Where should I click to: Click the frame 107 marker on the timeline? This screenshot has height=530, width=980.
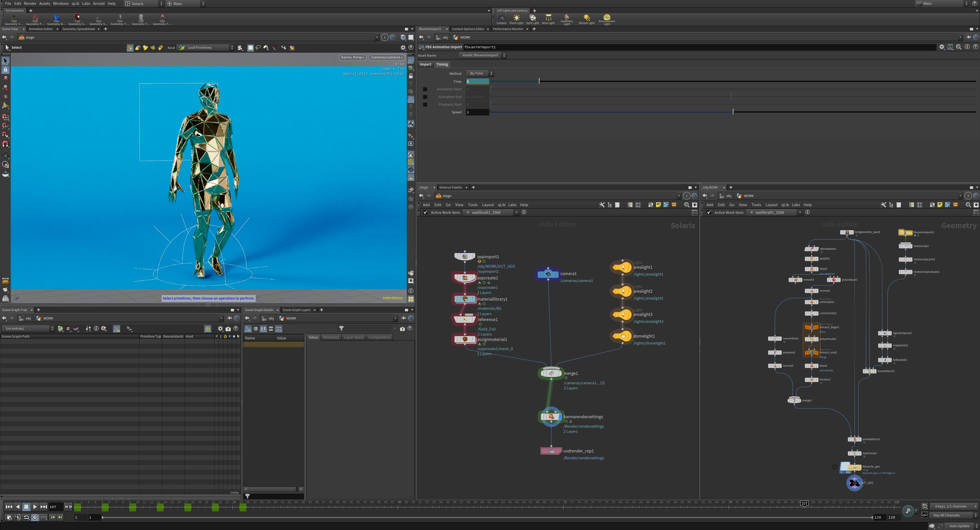click(804, 503)
